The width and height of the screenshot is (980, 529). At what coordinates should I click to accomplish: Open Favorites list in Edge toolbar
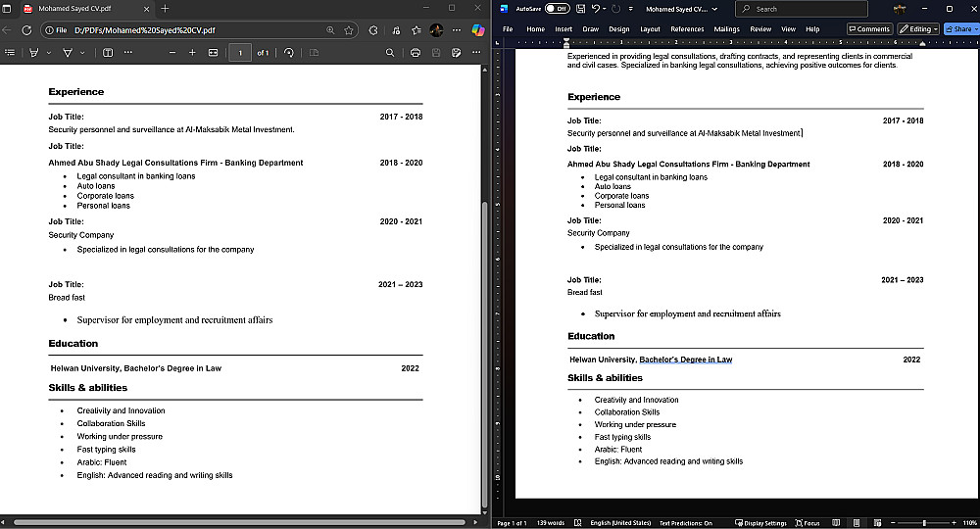click(416, 30)
